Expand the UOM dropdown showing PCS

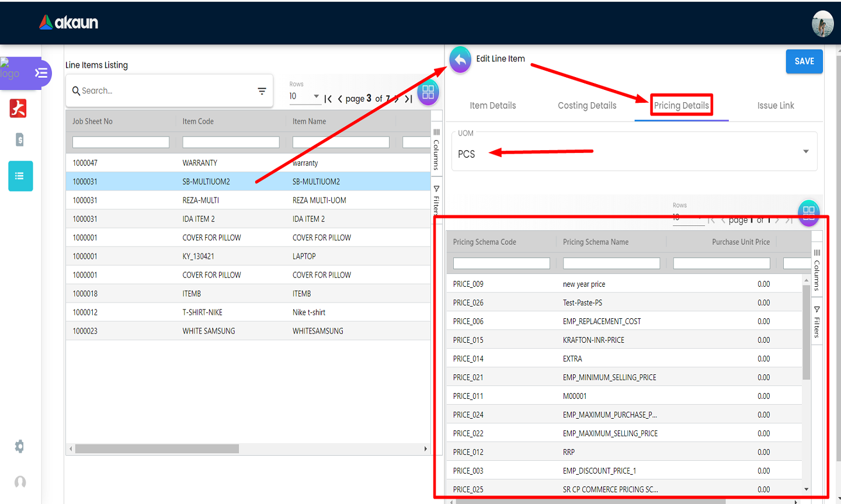(805, 152)
